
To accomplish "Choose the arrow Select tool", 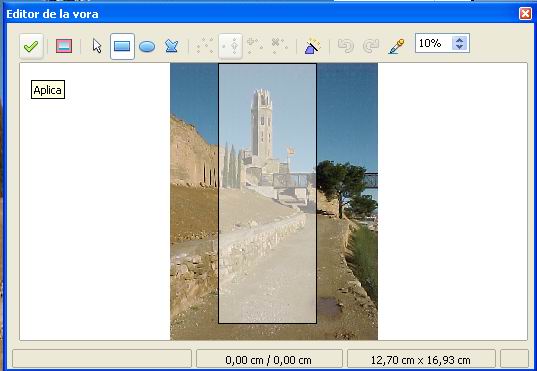I will (97, 46).
